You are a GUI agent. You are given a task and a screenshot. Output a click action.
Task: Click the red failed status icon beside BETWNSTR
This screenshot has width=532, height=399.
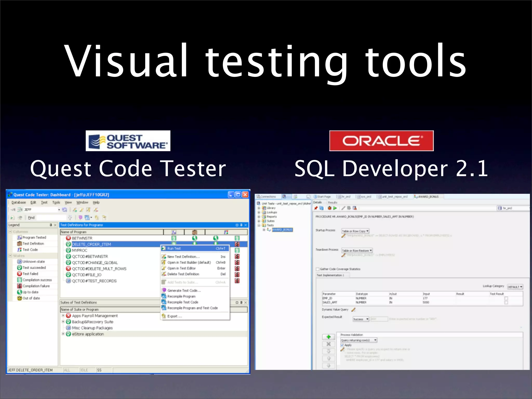click(x=68, y=238)
